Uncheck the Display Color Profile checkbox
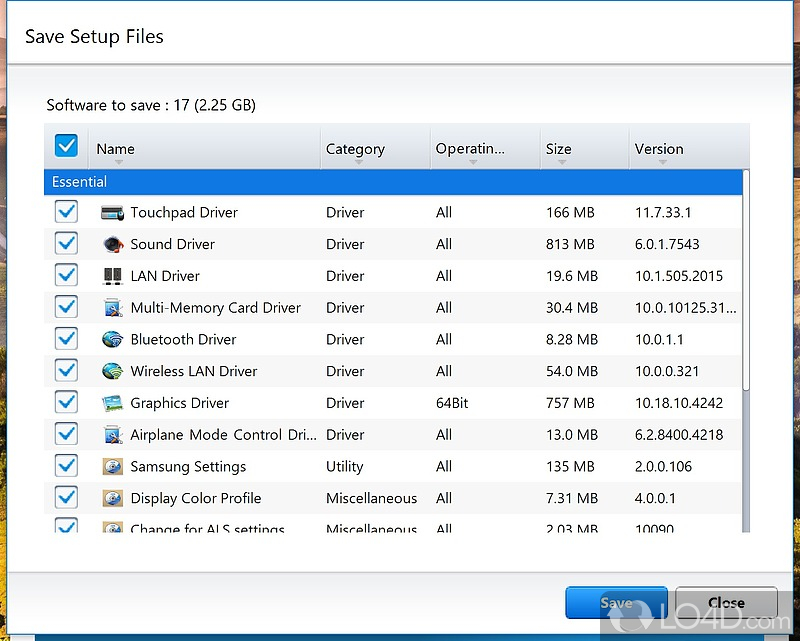 (x=66, y=498)
